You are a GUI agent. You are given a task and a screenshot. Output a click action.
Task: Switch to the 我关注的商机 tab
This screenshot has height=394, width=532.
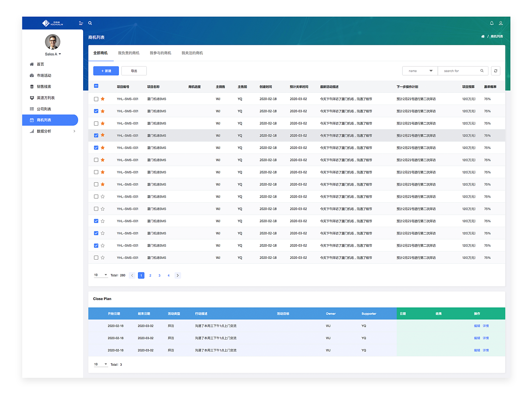click(x=192, y=53)
